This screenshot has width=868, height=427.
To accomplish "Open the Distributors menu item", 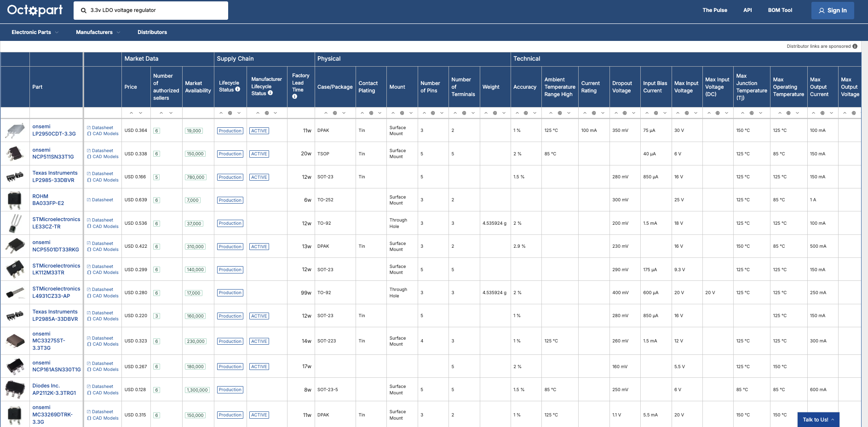I will [x=152, y=32].
